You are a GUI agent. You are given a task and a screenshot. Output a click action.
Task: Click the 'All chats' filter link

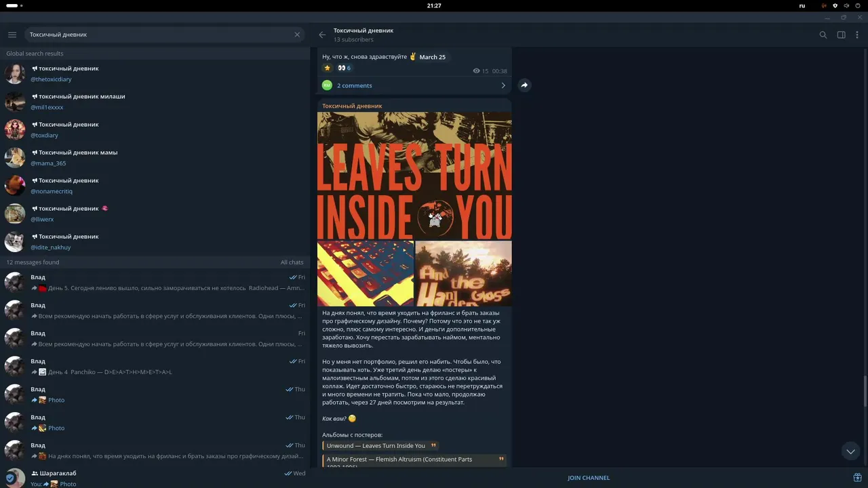(292, 262)
